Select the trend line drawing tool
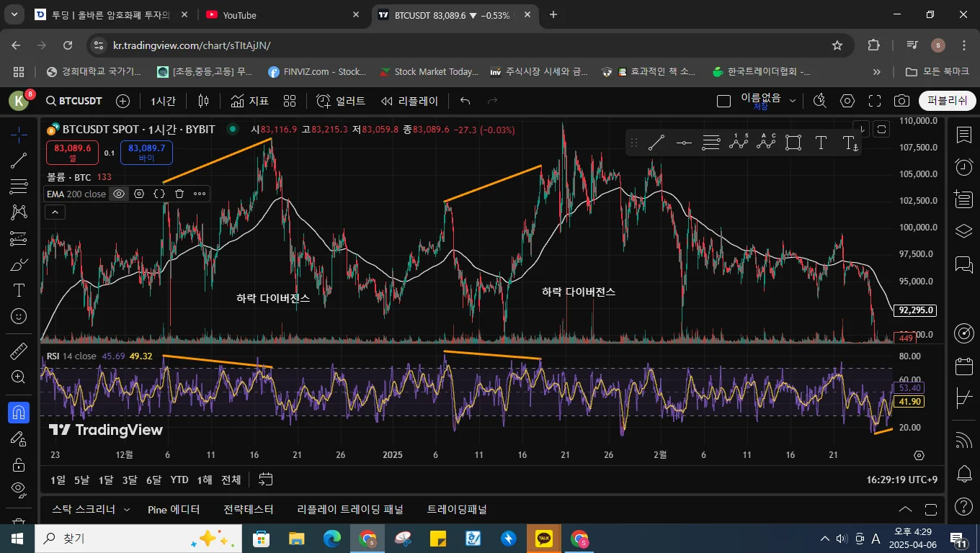 tap(19, 161)
